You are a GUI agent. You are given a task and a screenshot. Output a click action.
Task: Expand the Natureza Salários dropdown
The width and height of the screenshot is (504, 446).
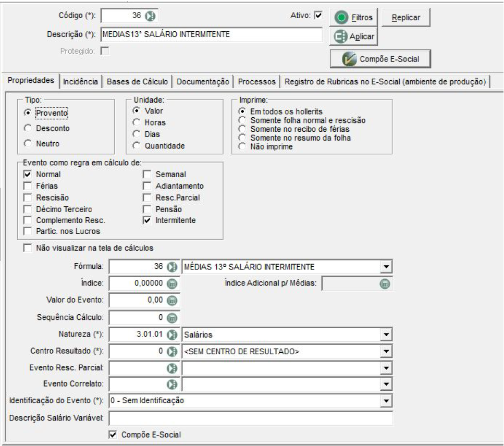pyautogui.click(x=386, y=335)
